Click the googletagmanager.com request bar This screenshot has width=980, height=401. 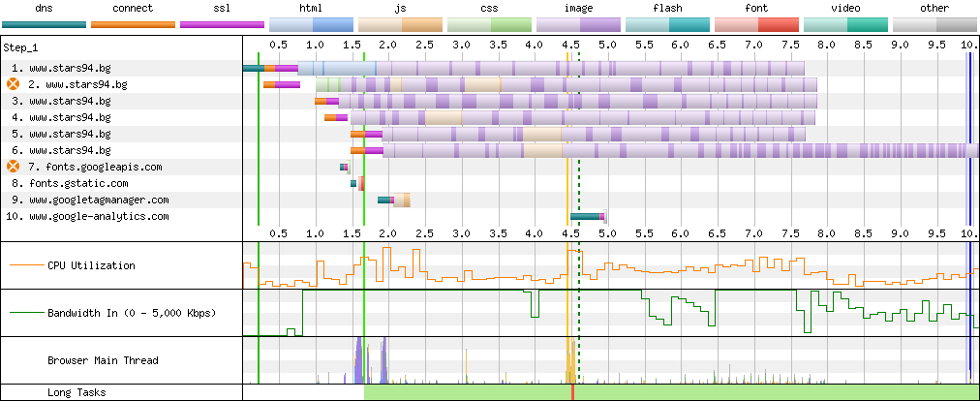point(394,200)
